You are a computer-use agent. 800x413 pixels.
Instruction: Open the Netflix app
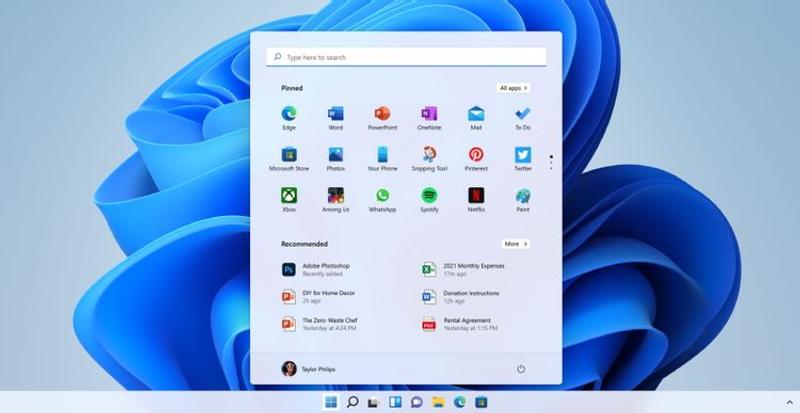pos(476,200)
